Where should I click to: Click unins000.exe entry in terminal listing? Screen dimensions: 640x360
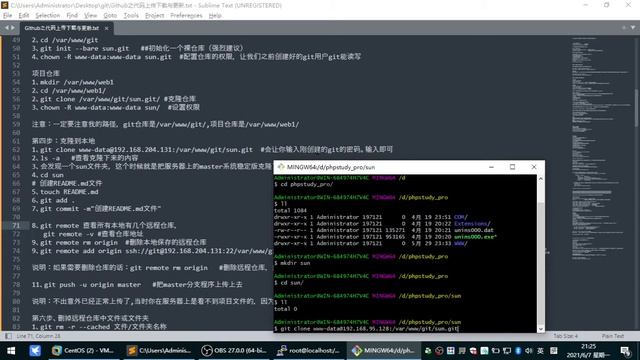(475, 237)
